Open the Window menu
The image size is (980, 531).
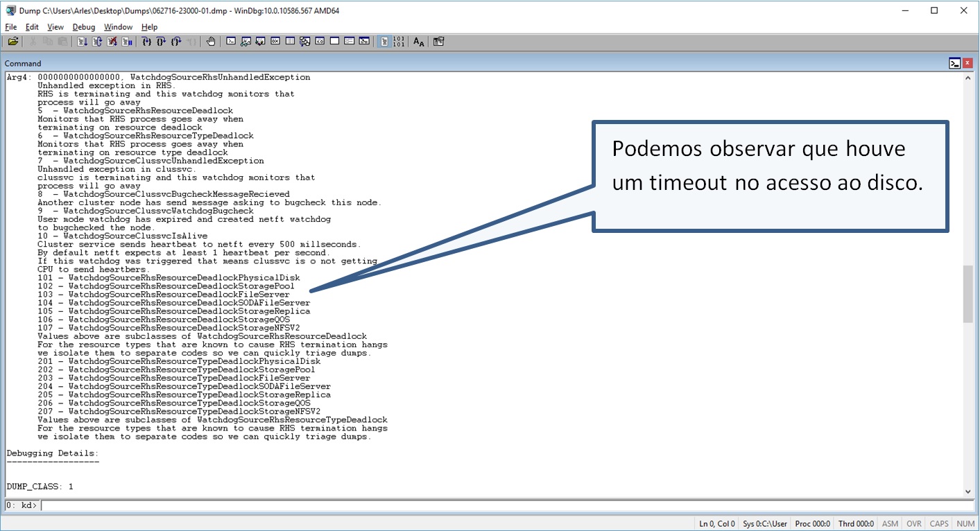[x=118, y=27]
